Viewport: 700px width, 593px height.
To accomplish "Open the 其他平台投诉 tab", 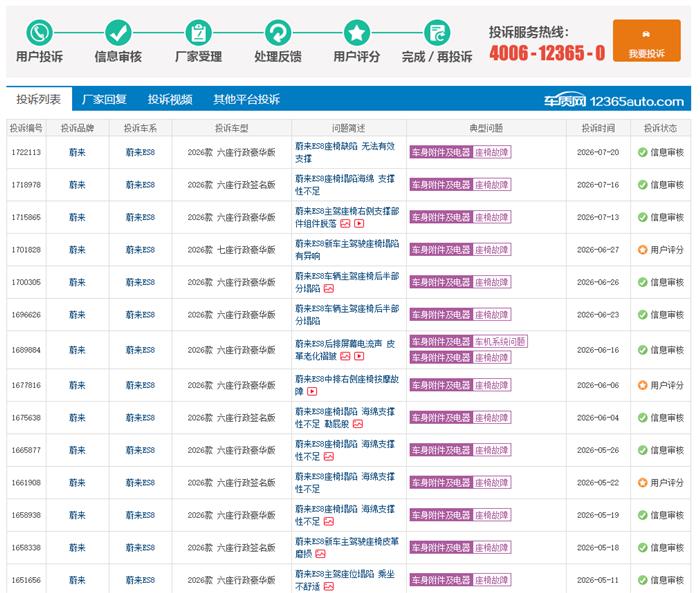I will (x=246, y=99).
